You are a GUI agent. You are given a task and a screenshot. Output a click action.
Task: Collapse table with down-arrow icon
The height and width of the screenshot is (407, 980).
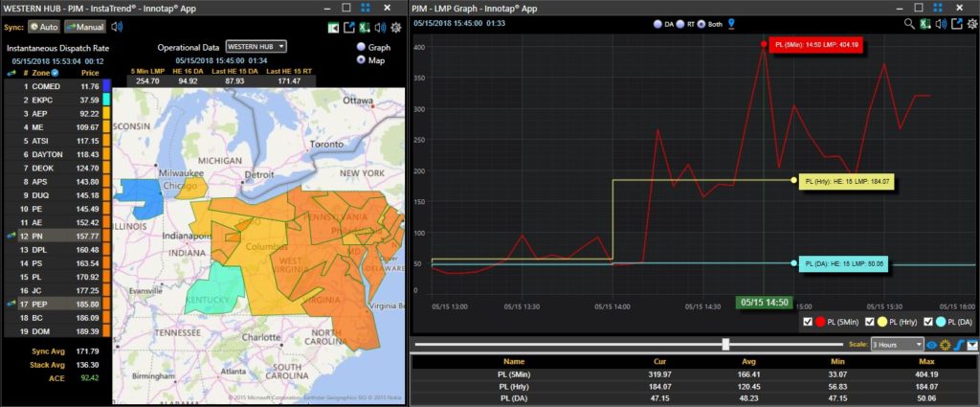pyautogui.click(x=973, y=345)
